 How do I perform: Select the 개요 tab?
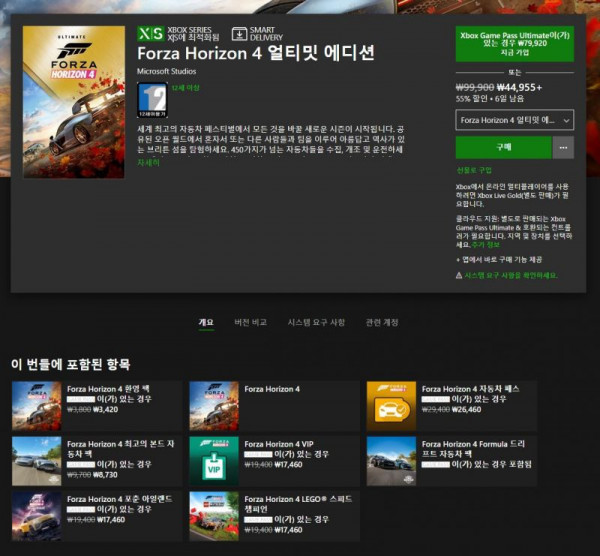pyautogui.click(x=206, y=322)
